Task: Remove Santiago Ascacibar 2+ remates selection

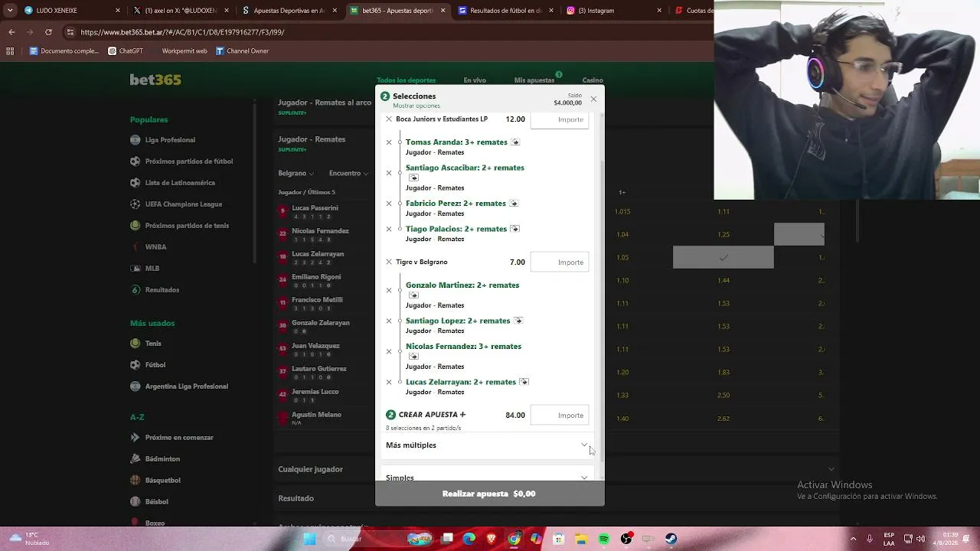Action: pyautogui.click(x=389, y=173)
